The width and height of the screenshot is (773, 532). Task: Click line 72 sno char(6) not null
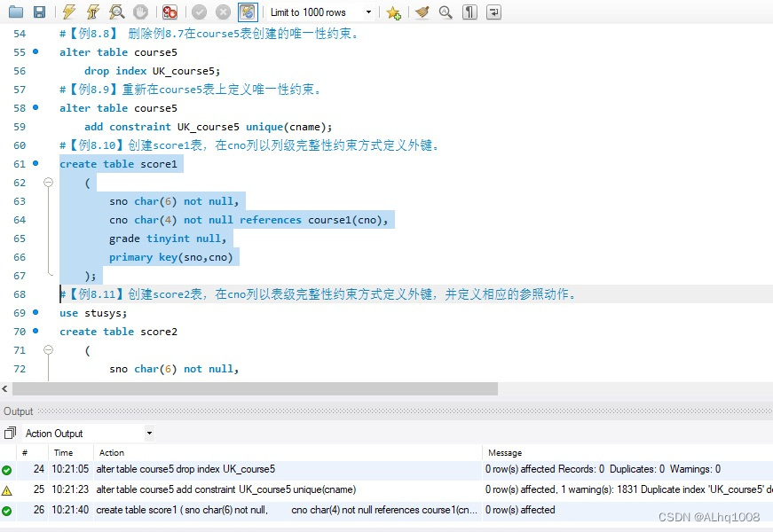coord(174,369)
